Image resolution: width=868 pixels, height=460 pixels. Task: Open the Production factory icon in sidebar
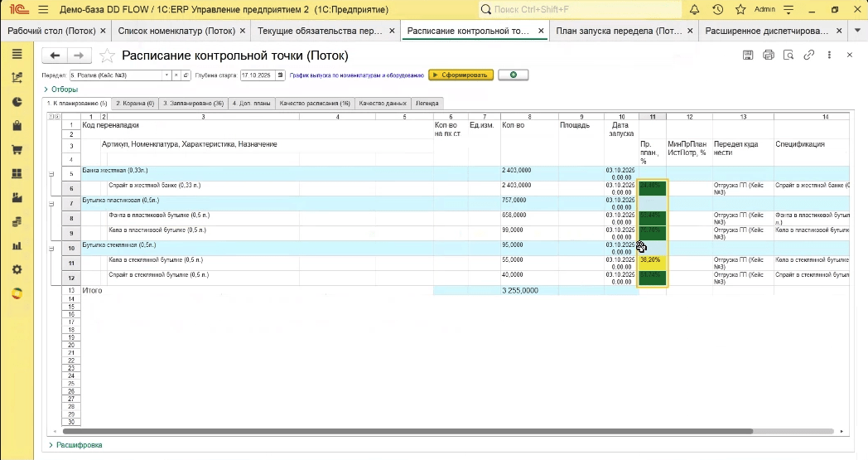click(x=17, y=198)
